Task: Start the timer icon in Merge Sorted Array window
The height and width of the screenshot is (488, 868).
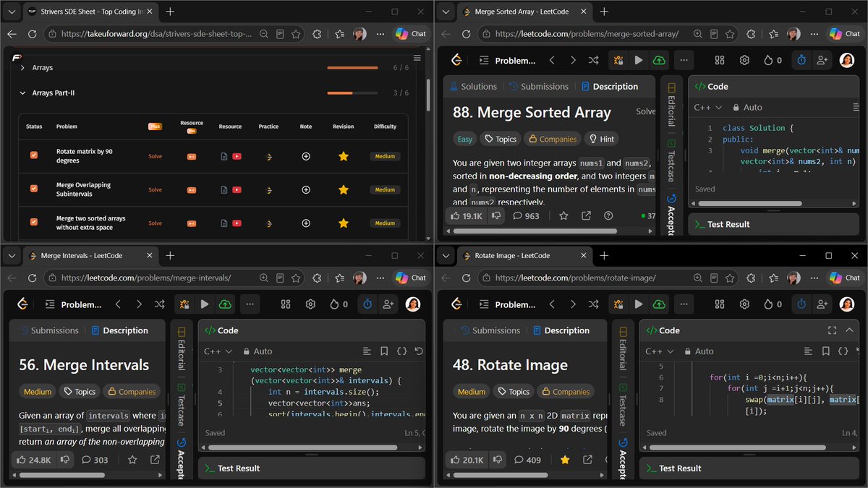Action: (801, 61)
